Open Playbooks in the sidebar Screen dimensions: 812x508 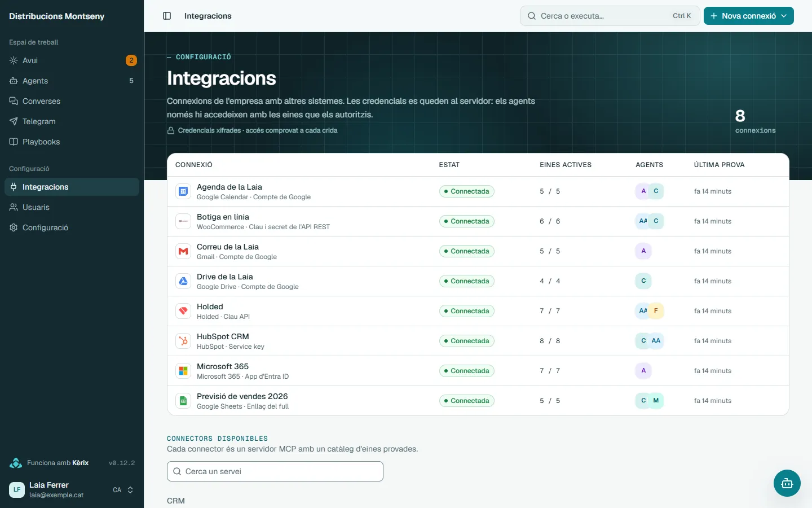[72, 142]
